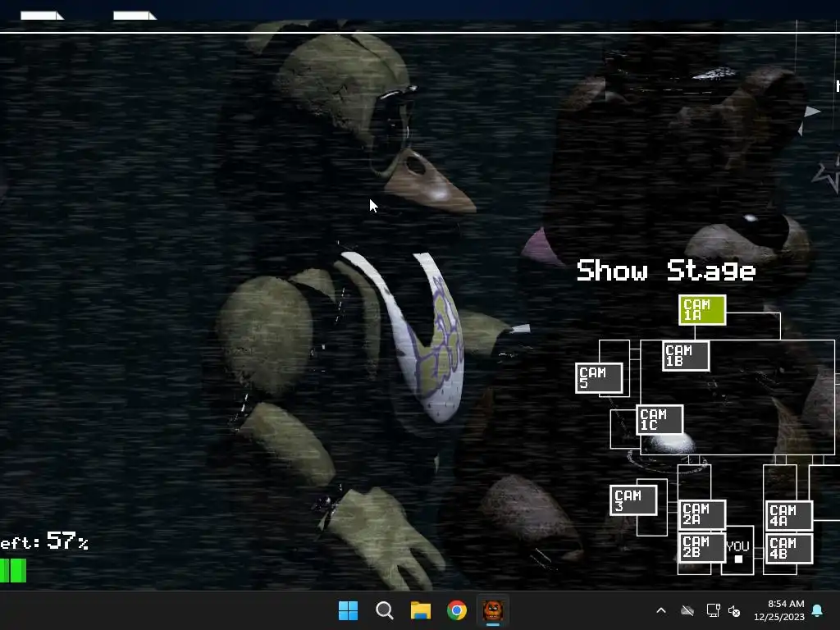Click the Show Stage camera label
Screen dimensions: 840x630
tap(666, 271)
